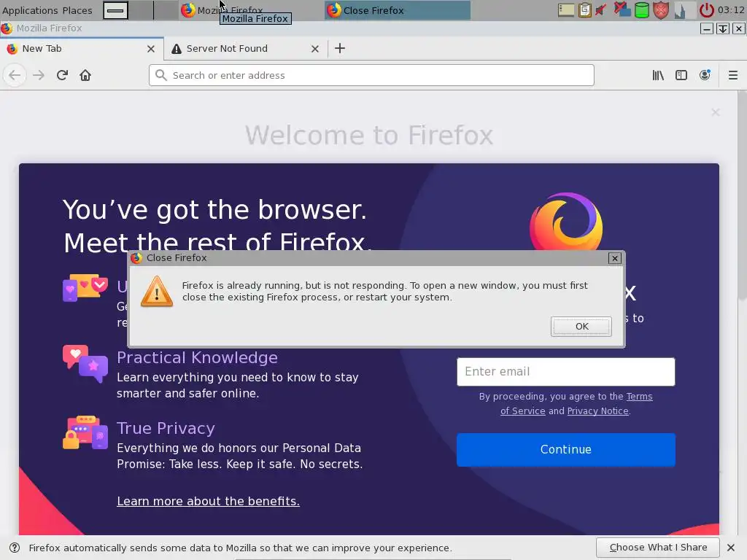This screenshot has height=560, width=747.
Task: Click the True Privacy lock illustration
Action: (85, 432)
